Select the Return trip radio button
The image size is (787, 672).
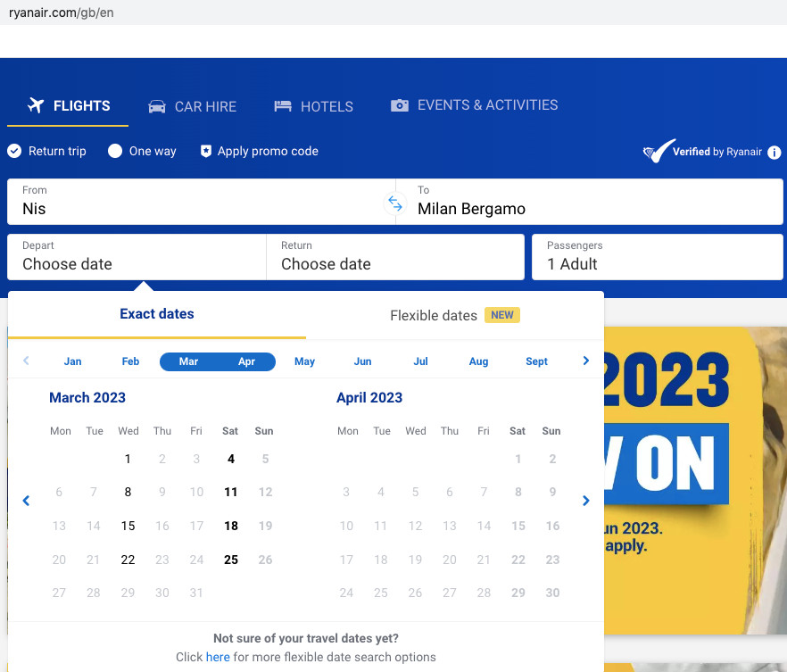[14, 152]
